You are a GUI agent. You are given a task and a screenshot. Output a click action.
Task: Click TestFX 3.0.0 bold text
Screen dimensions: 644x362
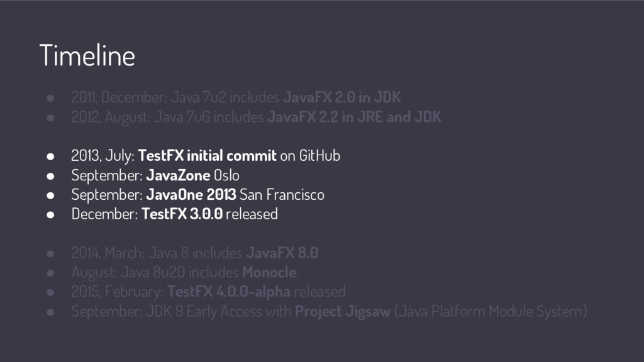(182, 214)
